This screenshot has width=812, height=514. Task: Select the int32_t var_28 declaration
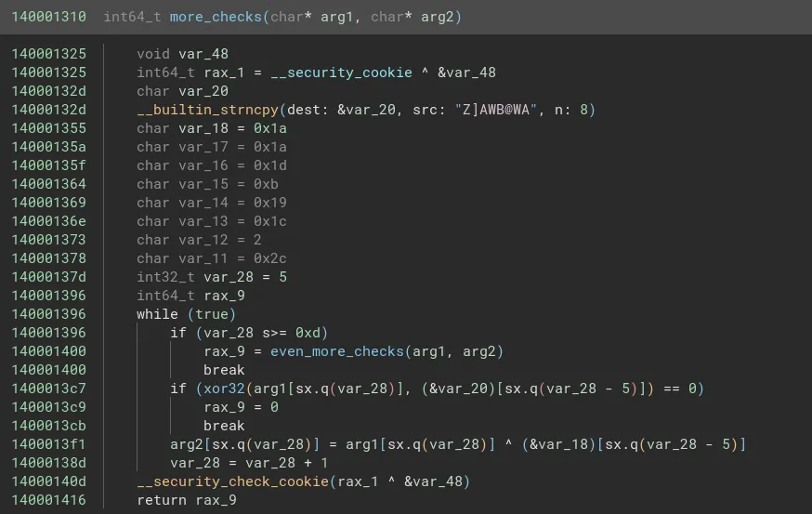(x=212, y=277)
